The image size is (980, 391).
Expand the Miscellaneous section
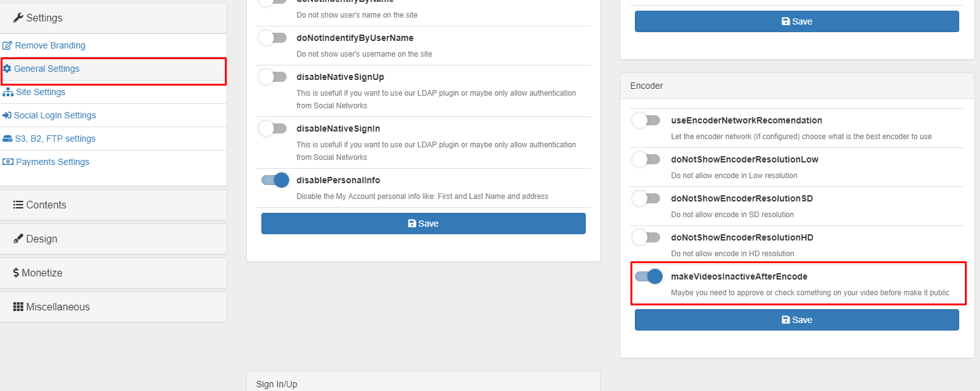(x=58, y=307)
